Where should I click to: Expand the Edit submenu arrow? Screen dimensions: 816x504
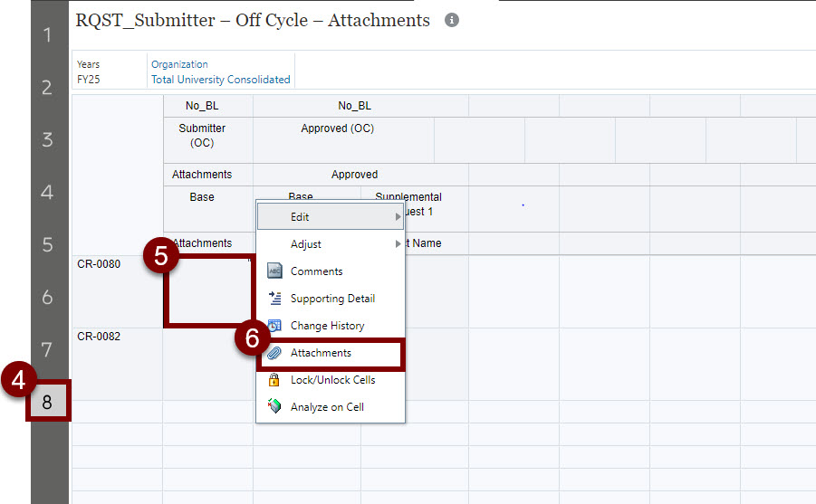click(398, 217)
